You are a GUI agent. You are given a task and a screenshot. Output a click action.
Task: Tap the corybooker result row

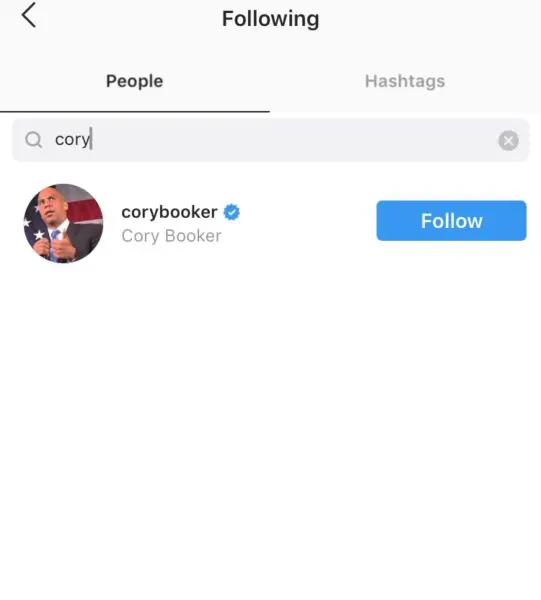pos(270,223)
